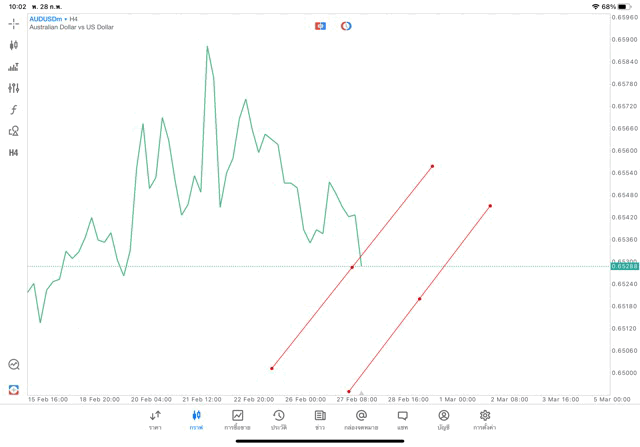Tap the function 'f' indicator icon
Image resolution: width=640 pixels, height=447 pixels.
click(x=14, y=110)
